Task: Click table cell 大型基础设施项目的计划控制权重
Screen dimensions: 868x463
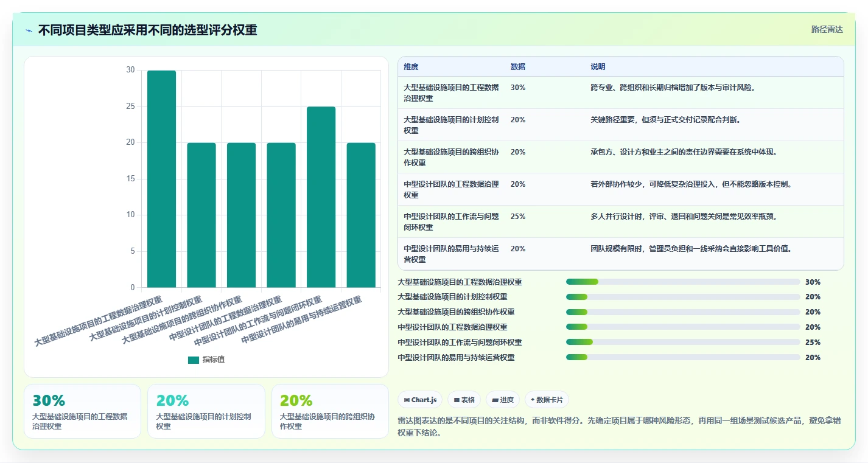Action: (x=451, y=125)
